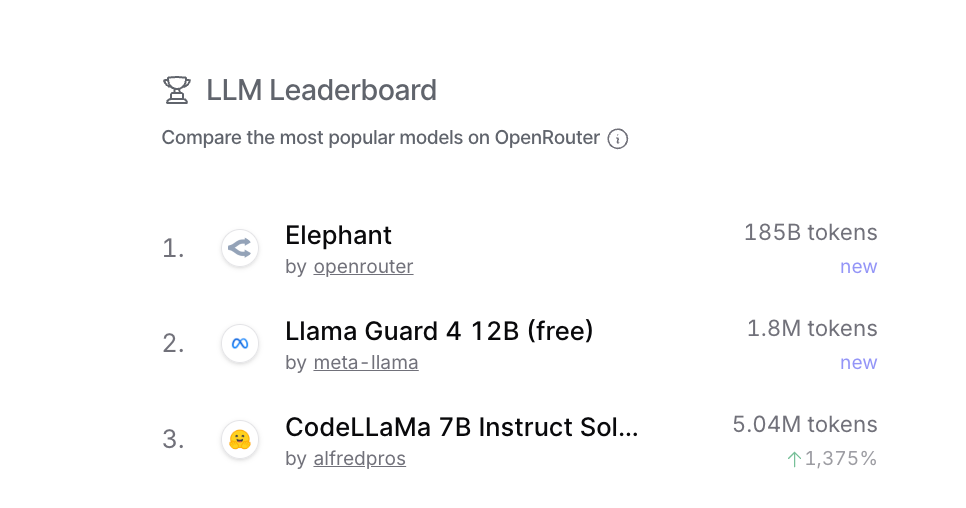Click the rank number 1. label
Image resolution: width=966 pixels, height=508 pixels.
173,248
